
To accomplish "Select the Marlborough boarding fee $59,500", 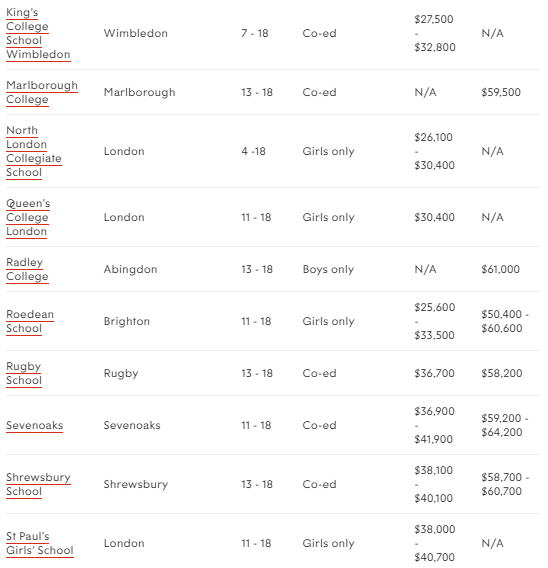I will tap(501, 92).
